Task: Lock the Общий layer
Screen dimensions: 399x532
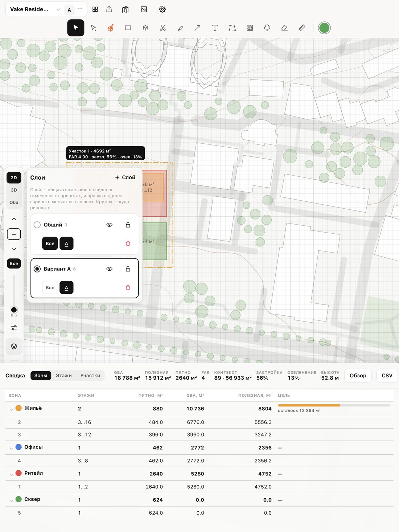Action: tap(128, 225)
